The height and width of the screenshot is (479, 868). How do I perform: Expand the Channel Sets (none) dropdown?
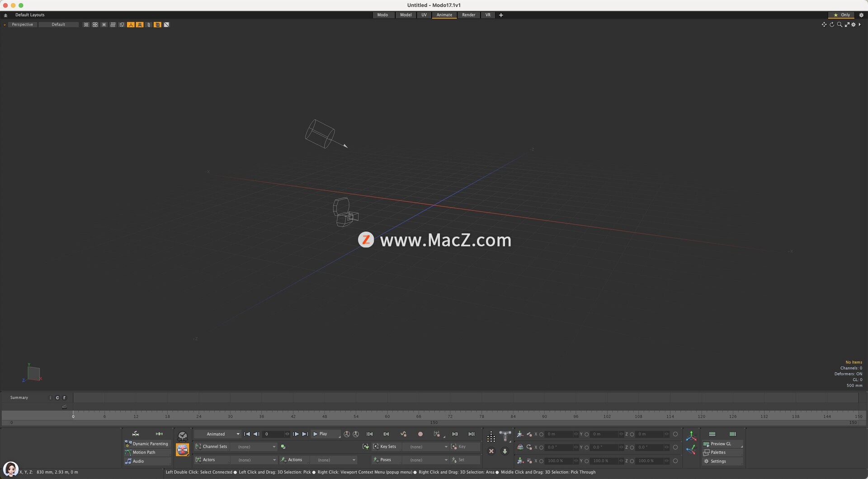[x=254, y=447]
